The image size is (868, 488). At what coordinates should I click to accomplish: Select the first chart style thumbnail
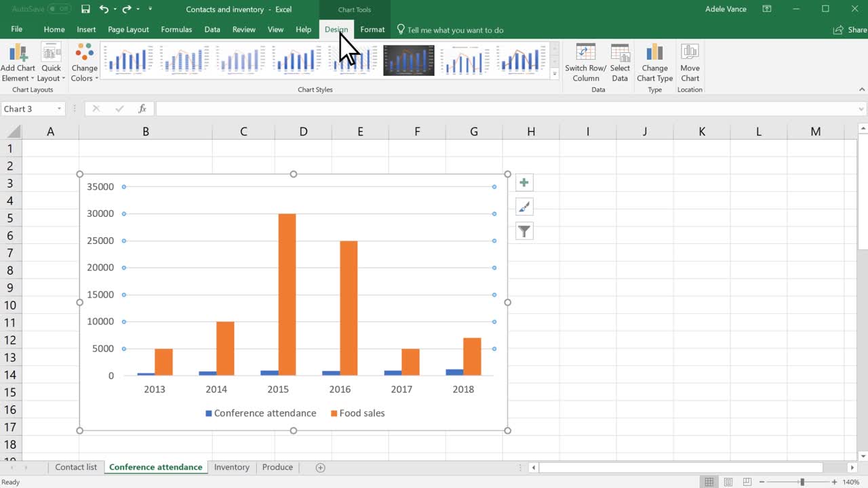(x=129, y=60)
